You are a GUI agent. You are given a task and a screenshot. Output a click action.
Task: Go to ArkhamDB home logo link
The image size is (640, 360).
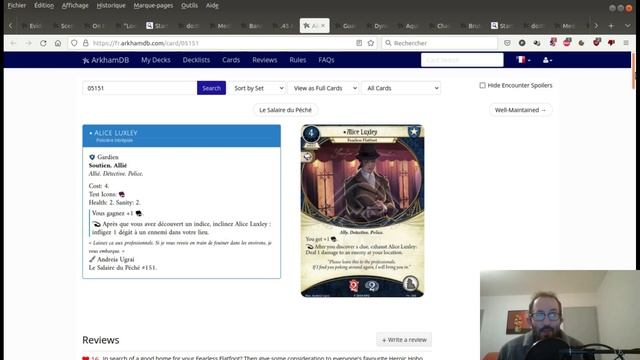[106, 60]
